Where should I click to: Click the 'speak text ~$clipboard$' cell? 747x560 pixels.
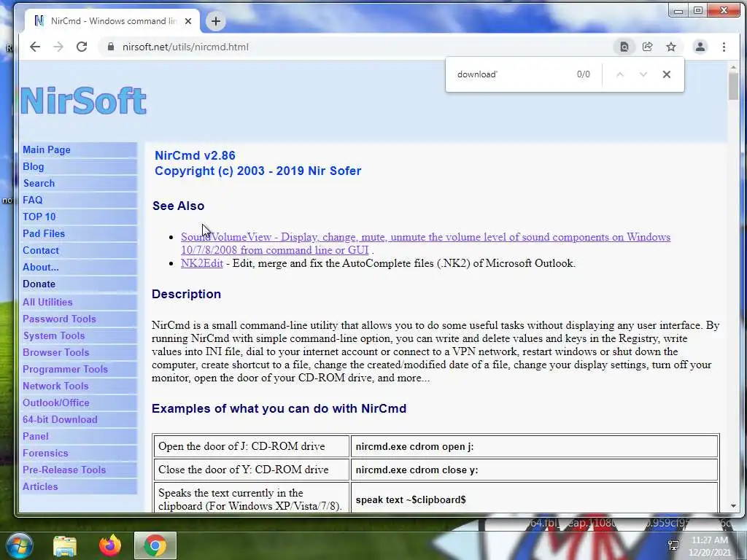point(535,499)
